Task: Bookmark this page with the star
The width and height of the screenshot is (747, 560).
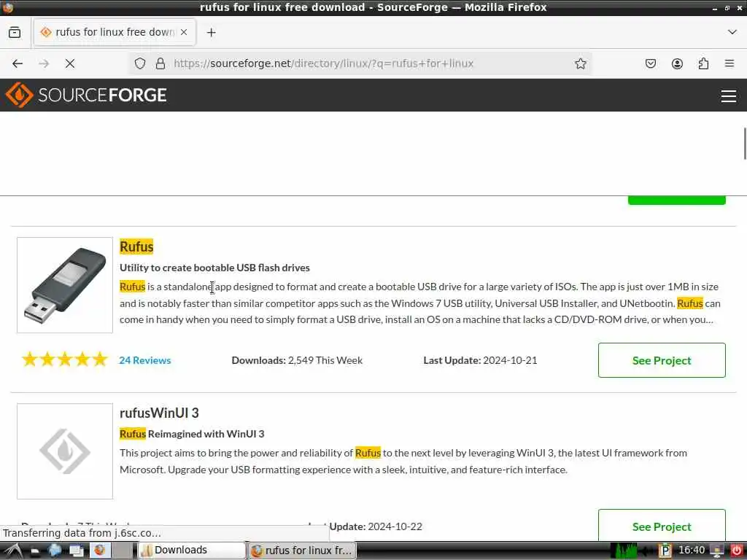Action: [x=580, y=63]
